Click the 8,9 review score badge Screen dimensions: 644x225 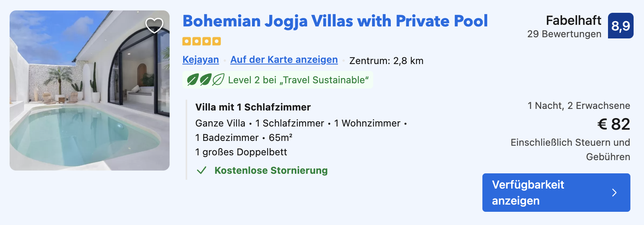tap(621, 26)
